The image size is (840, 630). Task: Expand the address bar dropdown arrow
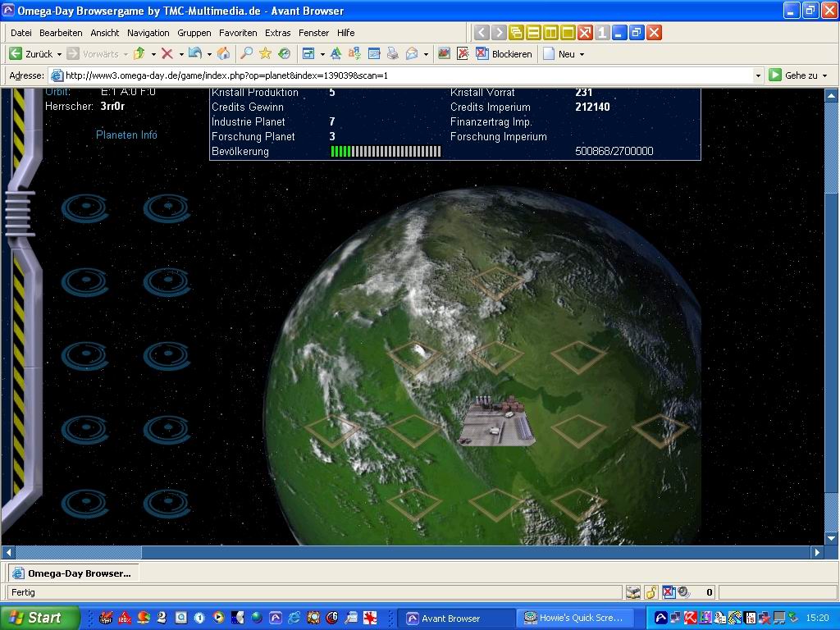(x=757, y=75)
